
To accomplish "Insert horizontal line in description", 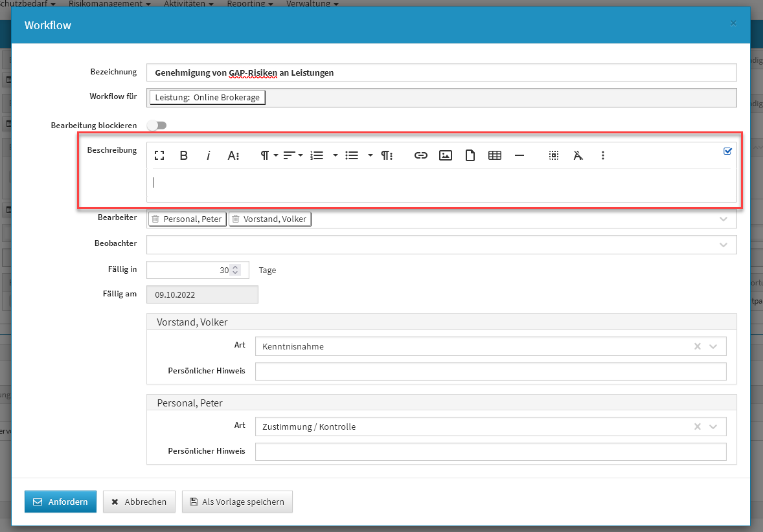I will (x=519, y=155).
